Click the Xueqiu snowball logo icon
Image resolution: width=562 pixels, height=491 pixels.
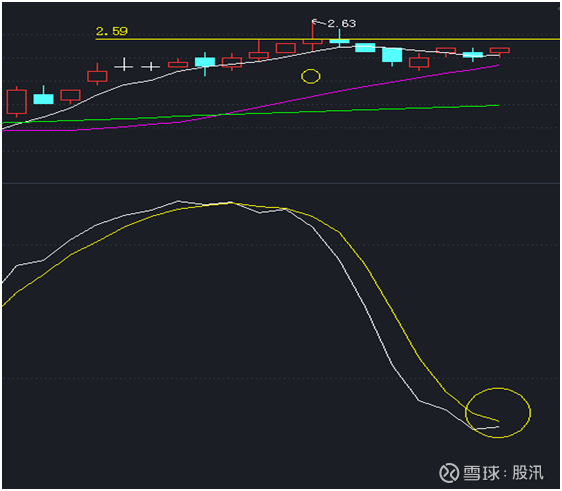(449, 473)
